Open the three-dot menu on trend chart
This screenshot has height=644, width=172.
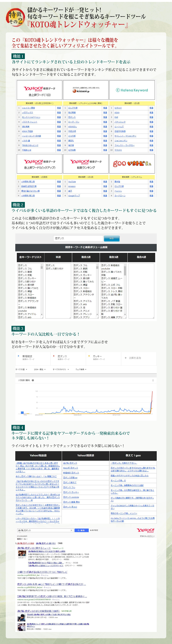click(x=153, y=380)
